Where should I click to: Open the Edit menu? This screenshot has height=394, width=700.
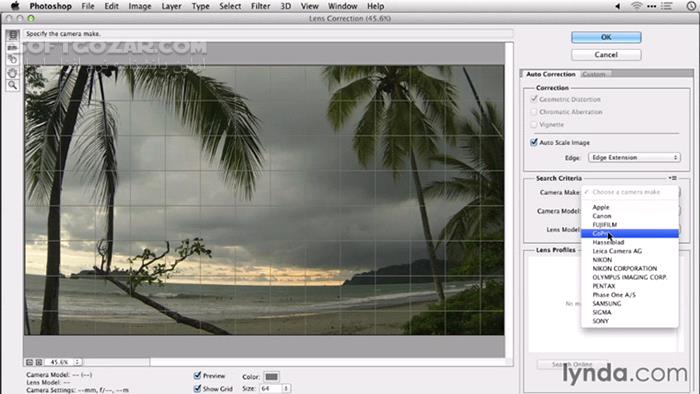click(x=112, y=6)
